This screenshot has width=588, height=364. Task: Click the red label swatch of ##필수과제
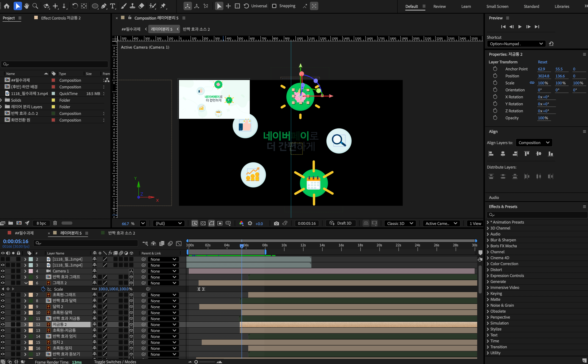[53, 80]
